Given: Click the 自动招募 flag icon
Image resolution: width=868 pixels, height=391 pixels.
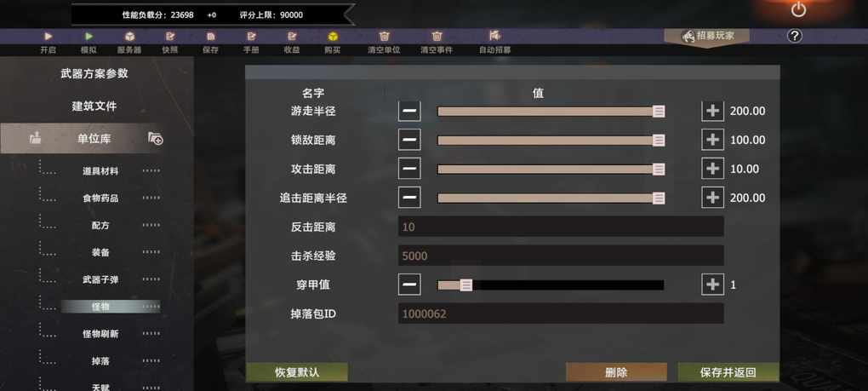Looking at the screenshot, I should [494, 36].
